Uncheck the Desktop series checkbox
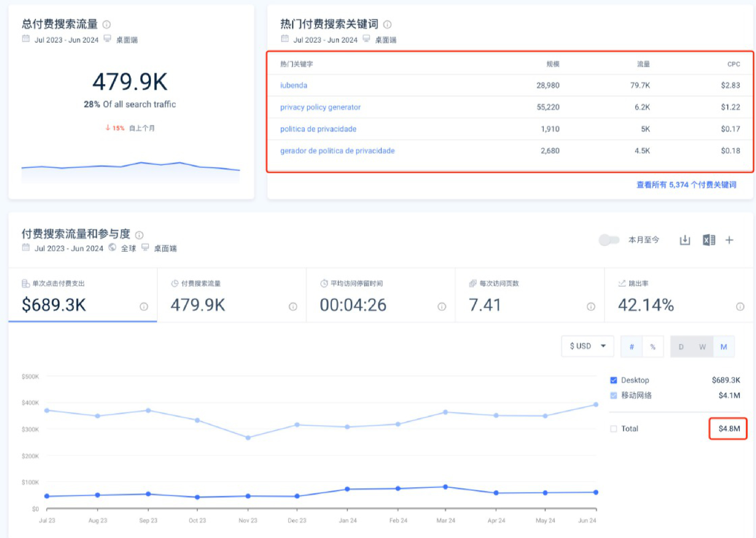This screenshot has width=756, height=538. click(x=613, y=380)
